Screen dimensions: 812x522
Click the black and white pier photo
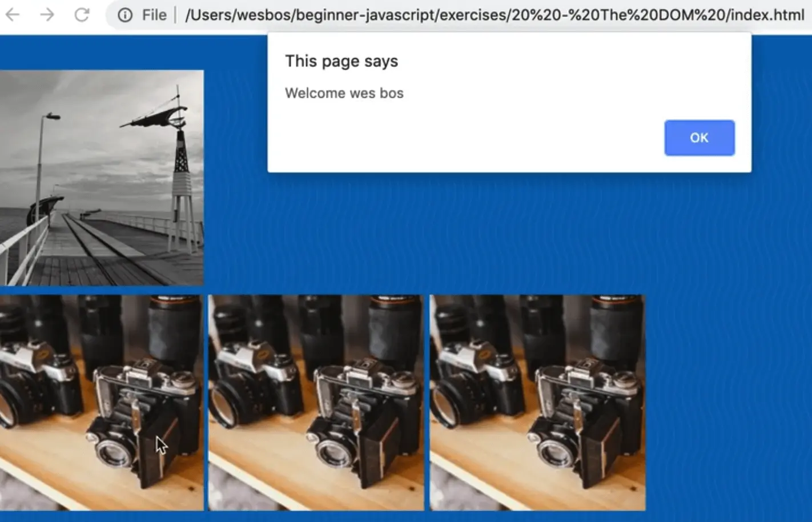(101, 178)
